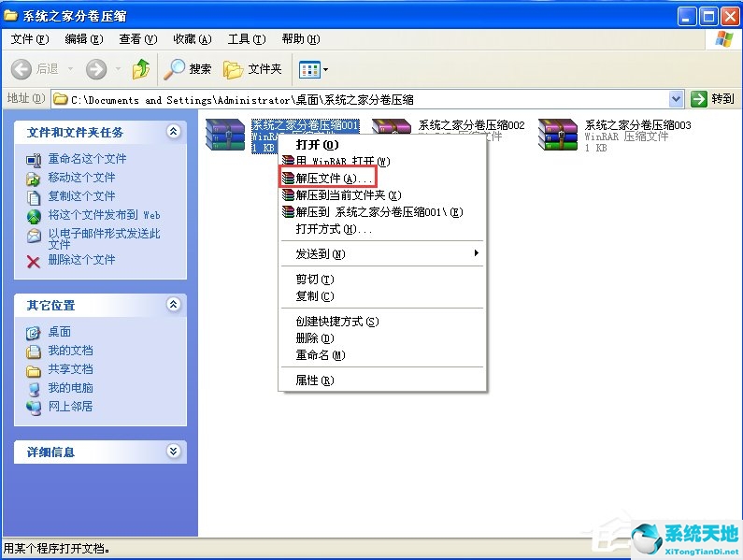The image size is (743, 560).
Task: Go up one folder level icon
Action: pyautogui.click(x=141, y=70)
